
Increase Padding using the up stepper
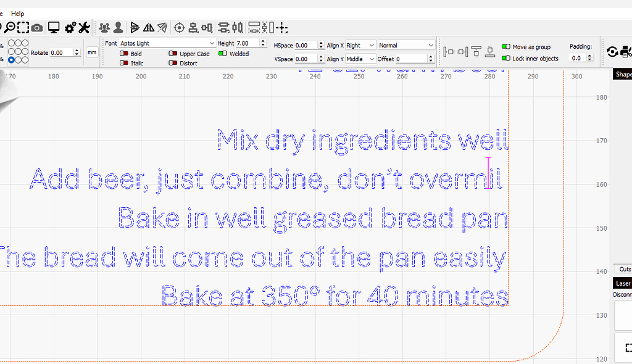pos(589,55)
